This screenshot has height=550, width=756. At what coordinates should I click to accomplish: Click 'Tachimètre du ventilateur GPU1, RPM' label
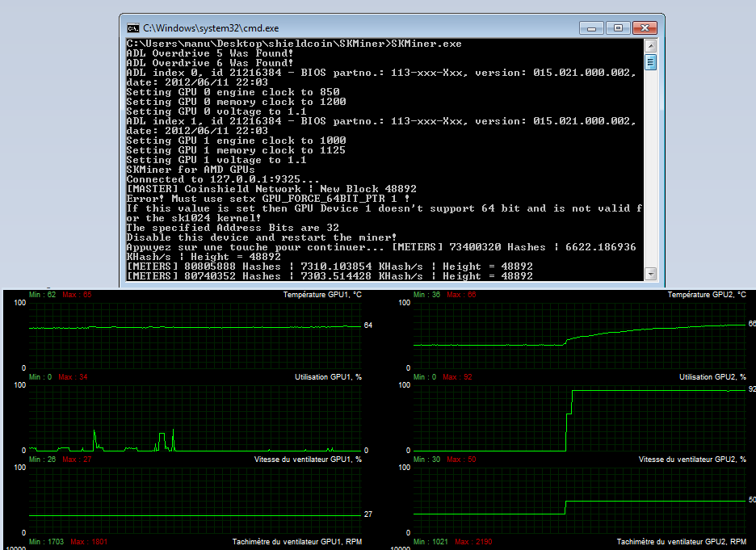point(297,542)
